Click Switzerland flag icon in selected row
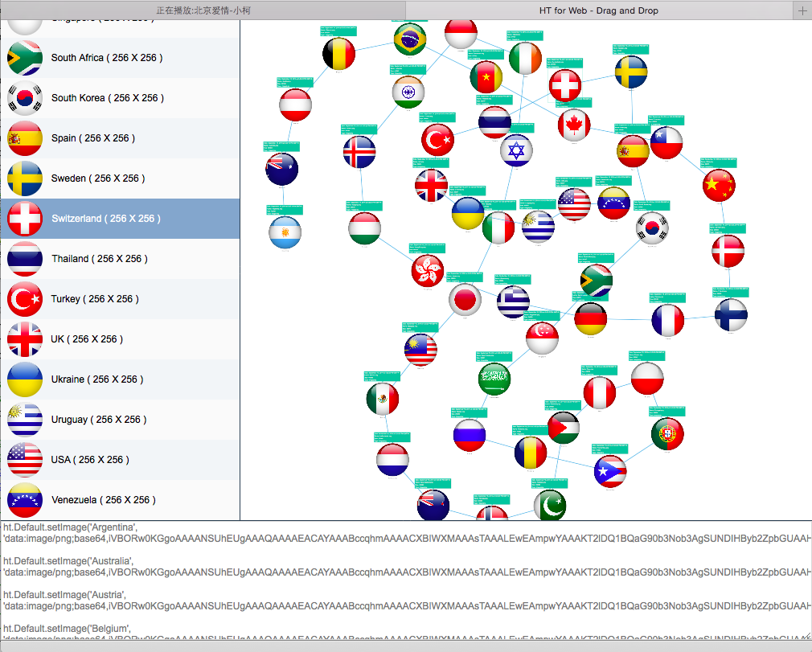The width and height of the screenshot is (812, 652). [25, 219]
